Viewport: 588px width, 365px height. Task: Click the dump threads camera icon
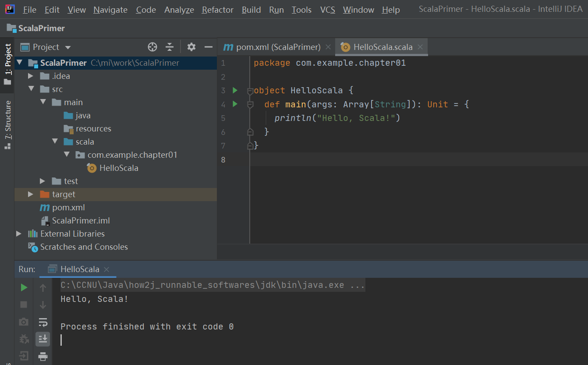[24, 322]
